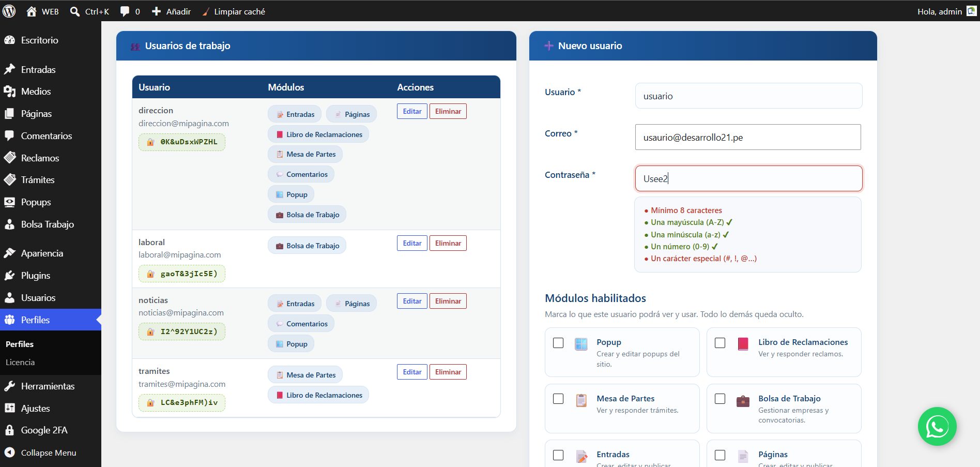This screenshot has height=467, width=980.
Task: Edit the laboral user
Action: 412,243
